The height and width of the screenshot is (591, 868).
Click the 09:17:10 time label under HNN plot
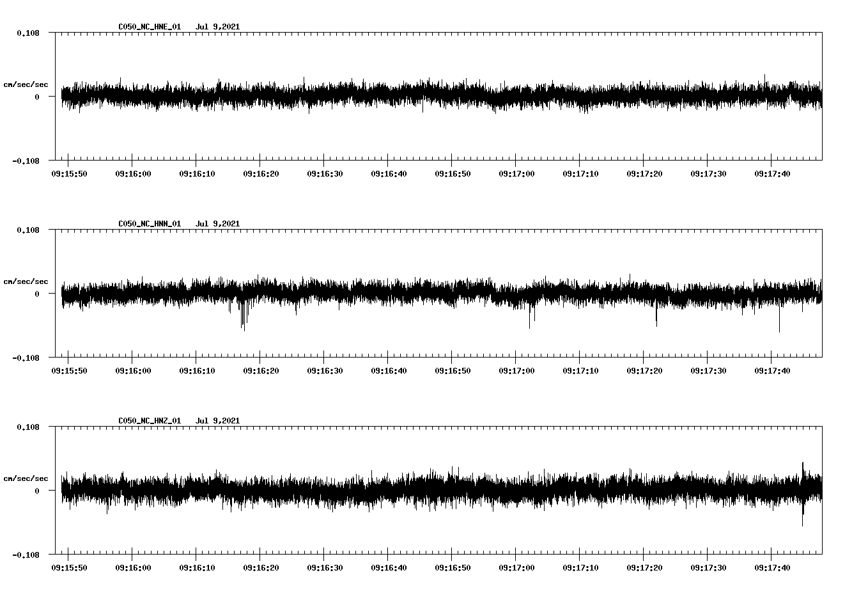580,371
